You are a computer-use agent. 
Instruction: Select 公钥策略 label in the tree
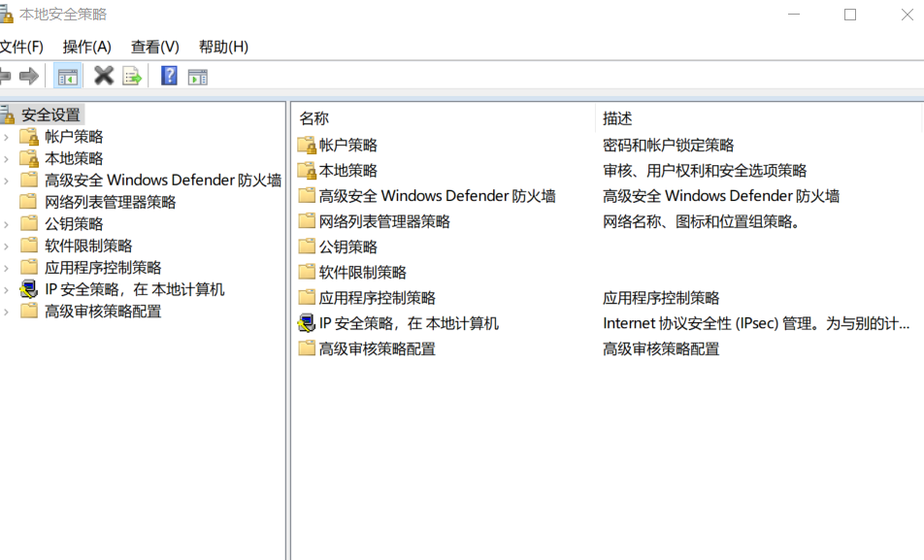pos(74,224)
